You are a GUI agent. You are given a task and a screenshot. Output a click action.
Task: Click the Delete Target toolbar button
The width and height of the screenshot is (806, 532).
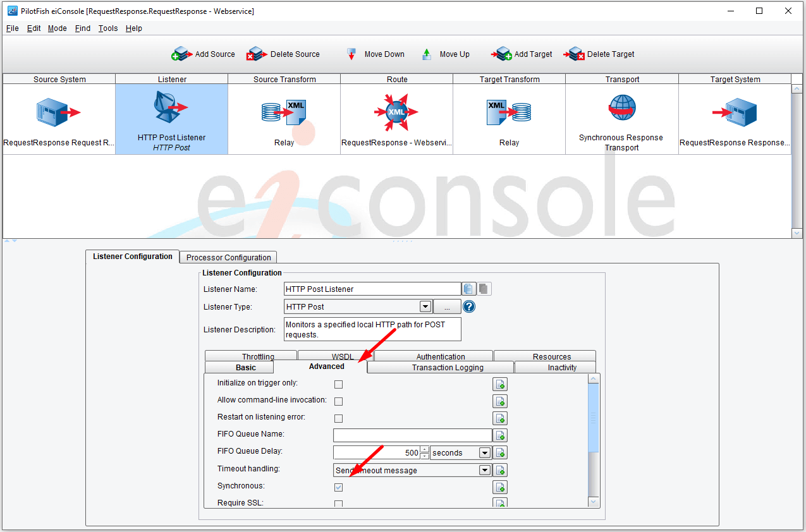599,54
